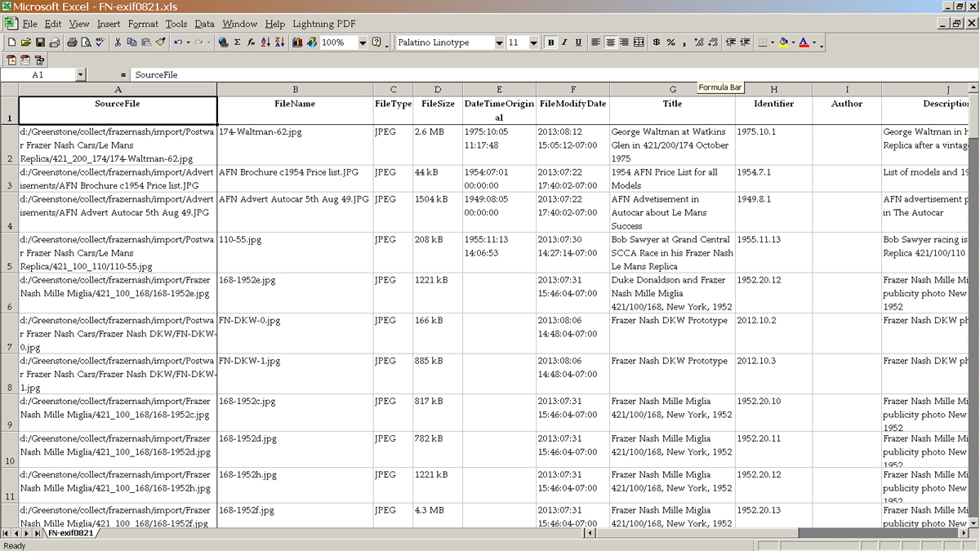Open the font size 11 dropdown
The width and height of the screenshot is (980, 551).
coord(533,42)
